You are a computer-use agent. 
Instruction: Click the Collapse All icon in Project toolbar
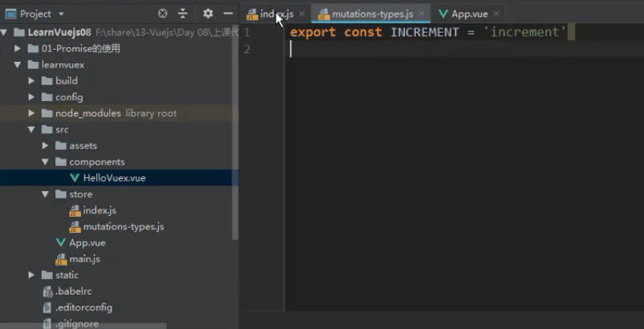pyautogui.click(x=183, y=14)
